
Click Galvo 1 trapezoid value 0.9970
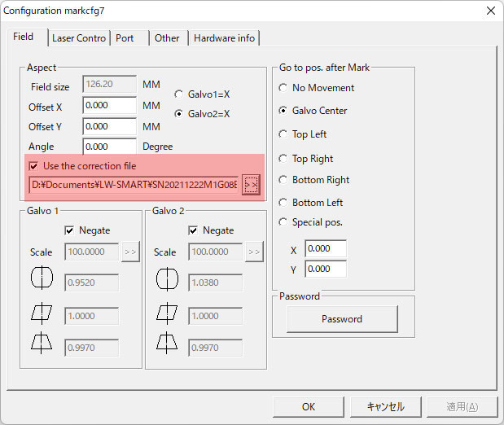coord(92,348)
